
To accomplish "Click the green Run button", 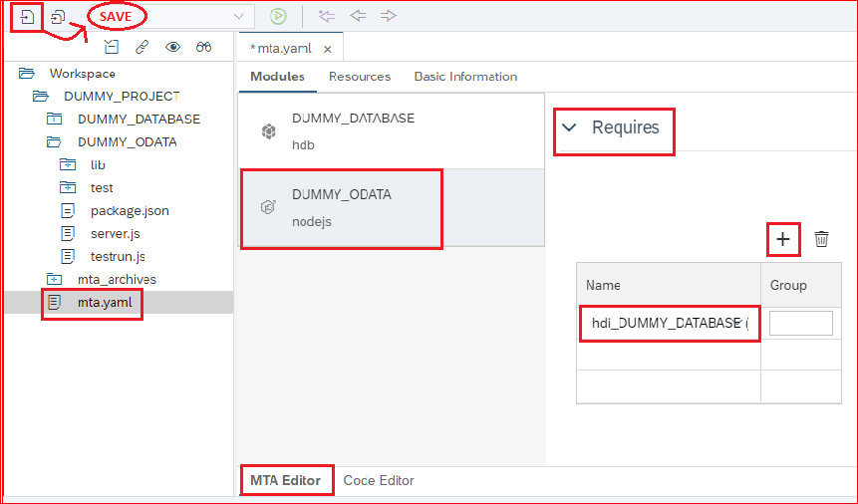I will pyautogui.click(x=278, y=16).
